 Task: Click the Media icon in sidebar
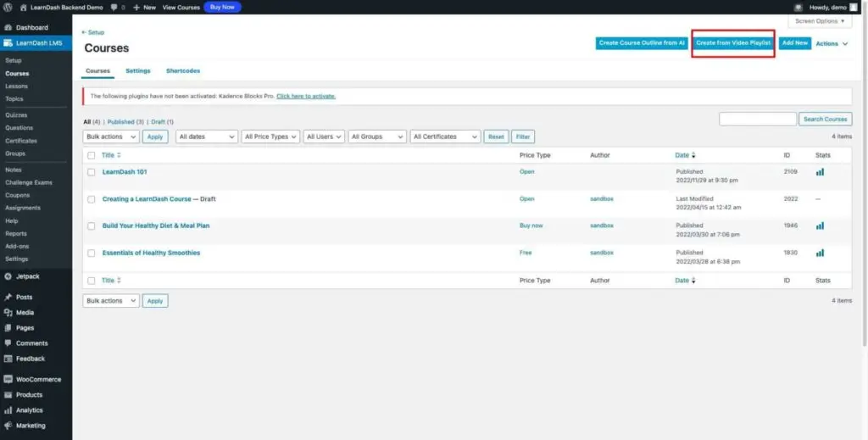(x=8, y=313)
